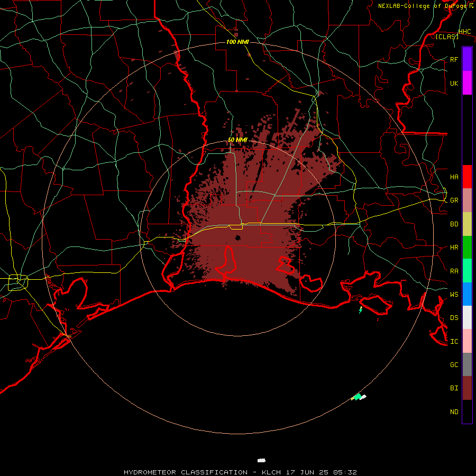Select the BD yellow legend swatch

click(467, 224)
